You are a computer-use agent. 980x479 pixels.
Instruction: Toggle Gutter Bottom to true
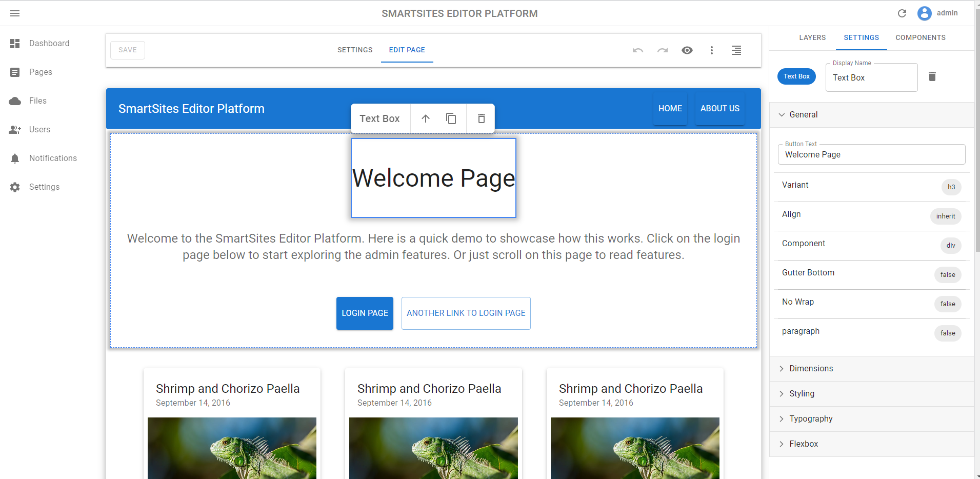click(947, 274)
